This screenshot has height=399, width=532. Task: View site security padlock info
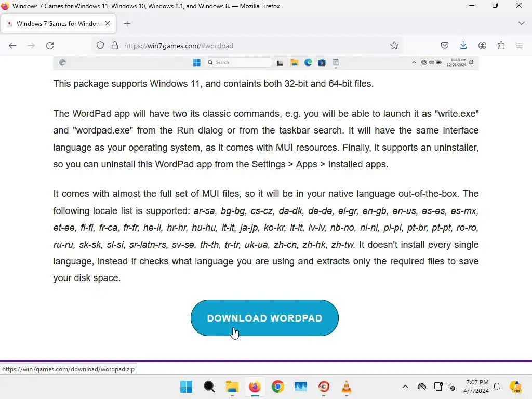click(115, 46)
